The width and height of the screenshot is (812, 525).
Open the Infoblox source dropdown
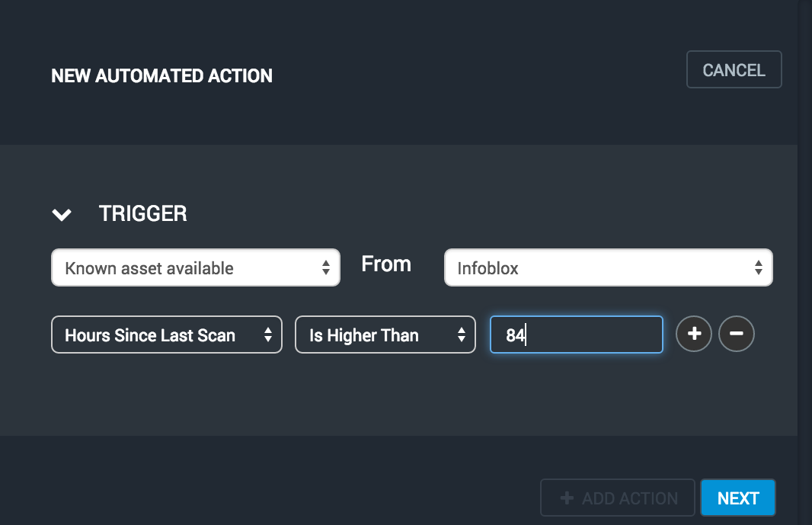[x=608, y=268]
